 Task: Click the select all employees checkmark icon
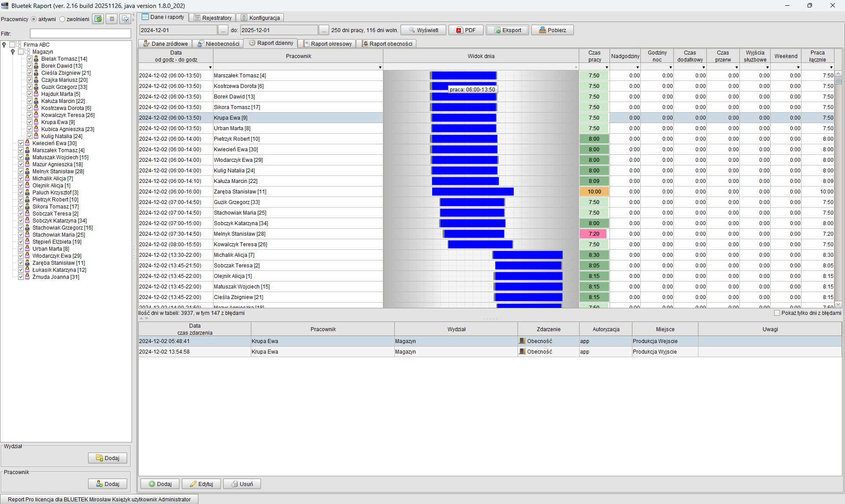[125, 19]
